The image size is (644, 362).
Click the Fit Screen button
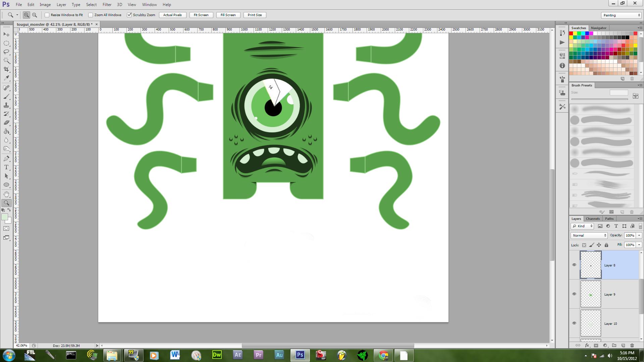click(201, 15)
